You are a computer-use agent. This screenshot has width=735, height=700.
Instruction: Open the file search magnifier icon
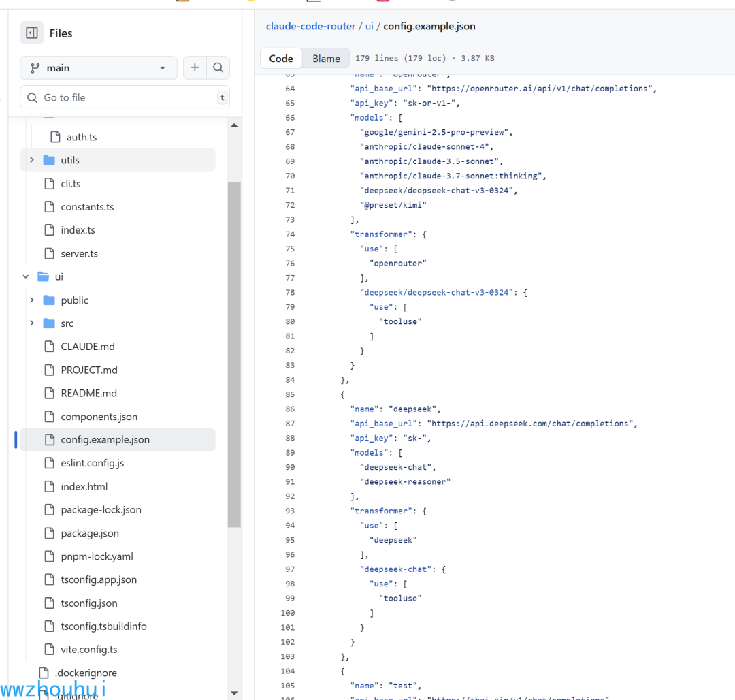(218, 67)
